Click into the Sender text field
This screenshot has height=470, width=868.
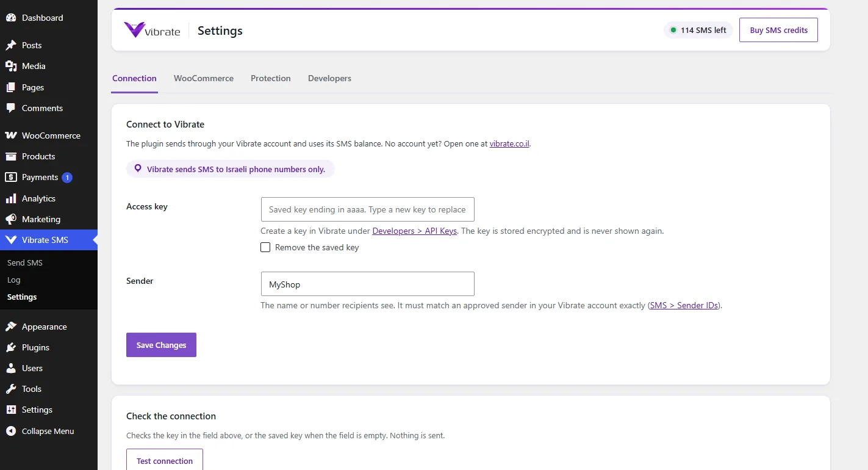[367, 284]
